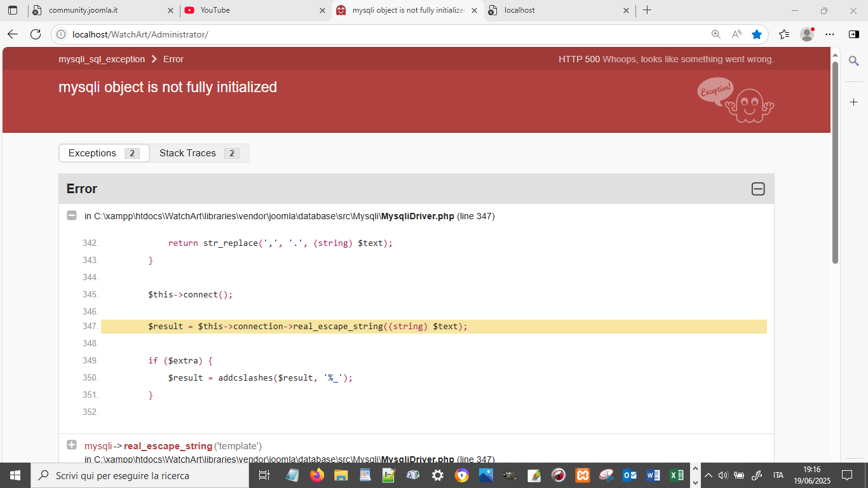Image resolution: width=868 pixels, height=488 pixels.
Task: Click the mysqli object is not fully initialized heading
Action: 168,87
